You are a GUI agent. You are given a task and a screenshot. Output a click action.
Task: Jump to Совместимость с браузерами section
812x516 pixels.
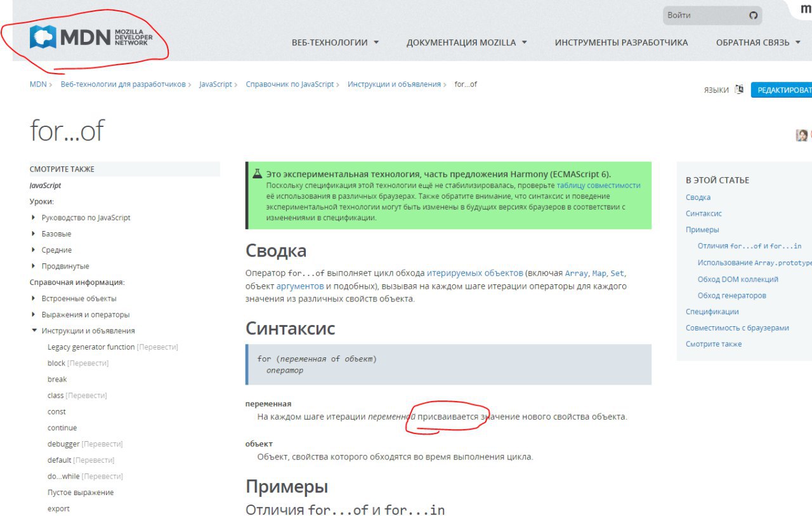point(737,328)
